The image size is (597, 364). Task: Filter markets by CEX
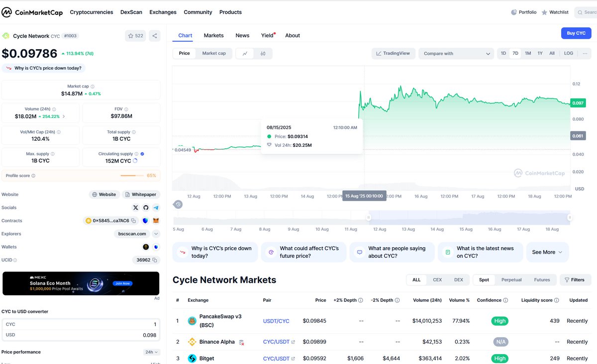pyautogui.click(x=437, y=280)
